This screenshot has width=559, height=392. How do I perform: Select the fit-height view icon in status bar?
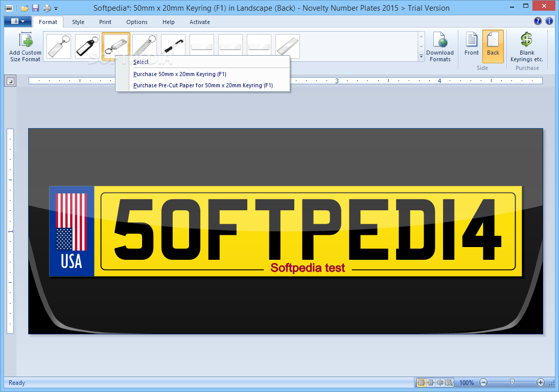[x=440, y=383]
